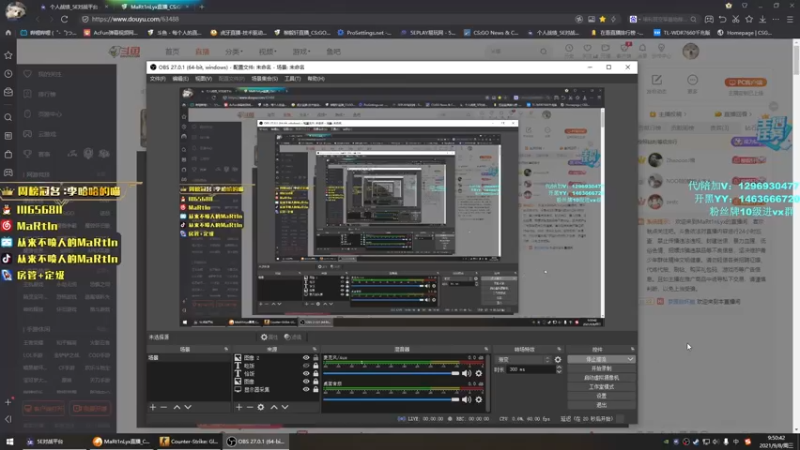
Task: Mute the microphone/Aux audio channel
Action: pos(466,373)
